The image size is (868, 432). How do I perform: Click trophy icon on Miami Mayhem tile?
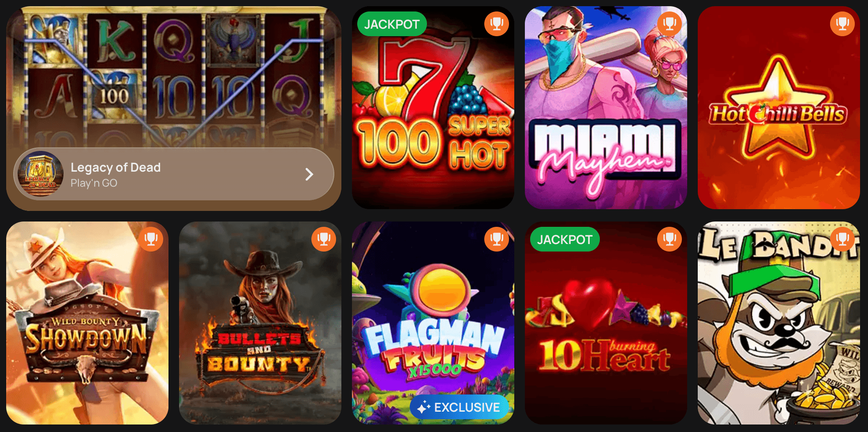coord(670,24)
